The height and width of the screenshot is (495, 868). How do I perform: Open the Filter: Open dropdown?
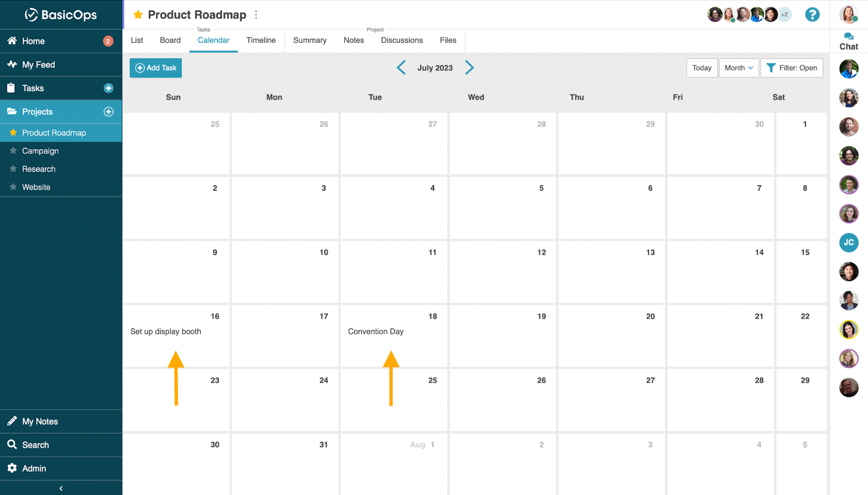coord(792,68)
